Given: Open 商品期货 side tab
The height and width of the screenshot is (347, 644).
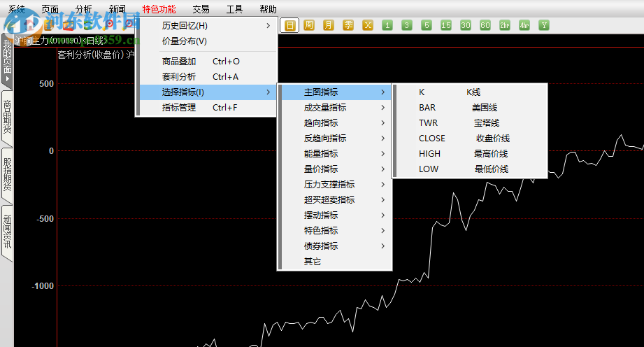Looking at the screenshot, I should pos(7,118).
